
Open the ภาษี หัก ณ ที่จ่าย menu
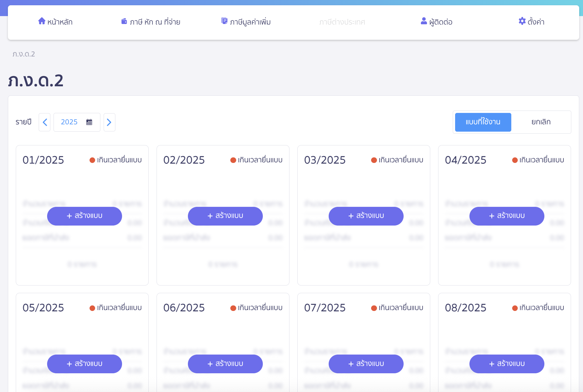coord(155,22)
